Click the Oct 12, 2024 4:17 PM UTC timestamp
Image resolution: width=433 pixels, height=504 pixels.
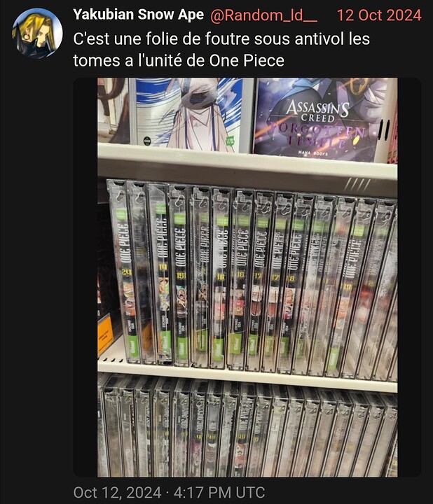click(x=170, y=492)
